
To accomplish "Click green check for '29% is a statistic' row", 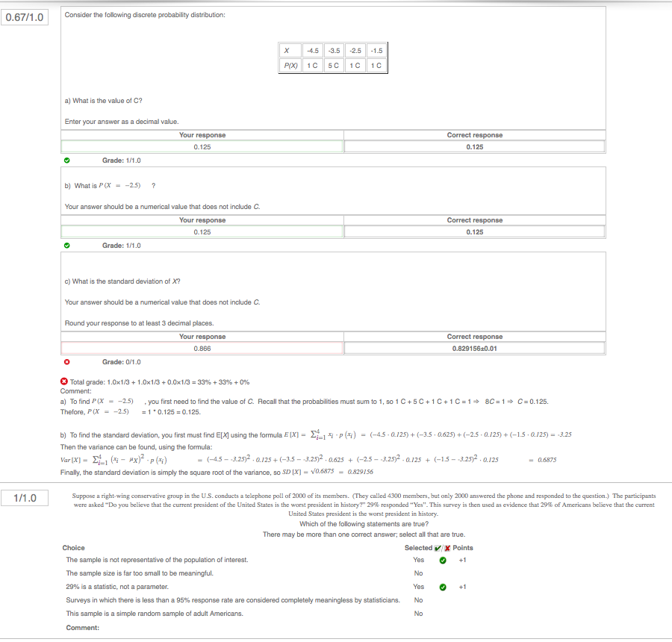I will (443, 587).
